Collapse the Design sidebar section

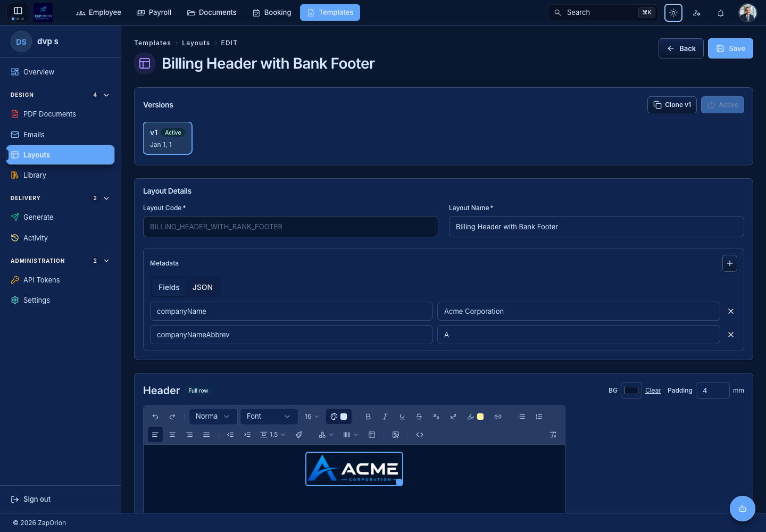pyautogui.click(x=106, y=95)
